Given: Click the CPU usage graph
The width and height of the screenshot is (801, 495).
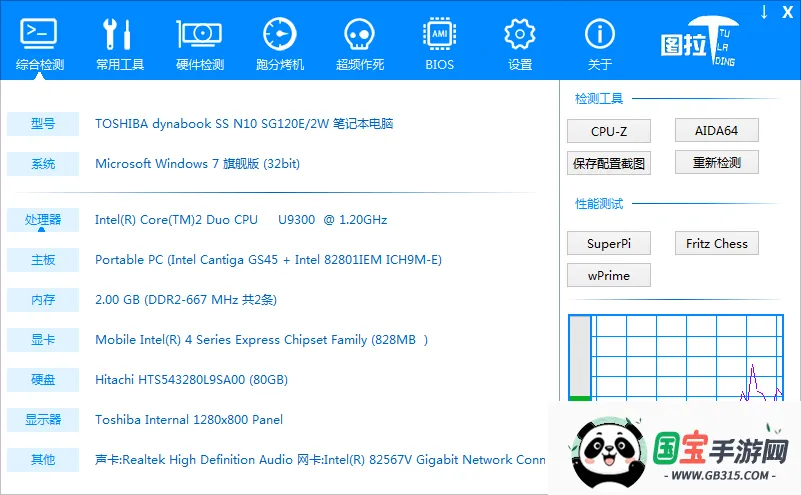Looking at the screenshot, I should pyautogui.click(x=687, y=358).
